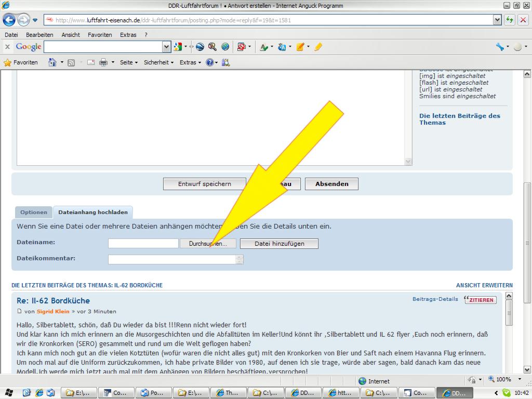Click the Absenden button

tap(331, 184)
